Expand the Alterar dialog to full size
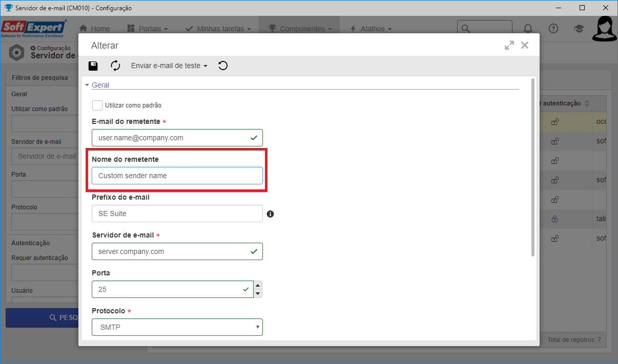 (509, 45)
